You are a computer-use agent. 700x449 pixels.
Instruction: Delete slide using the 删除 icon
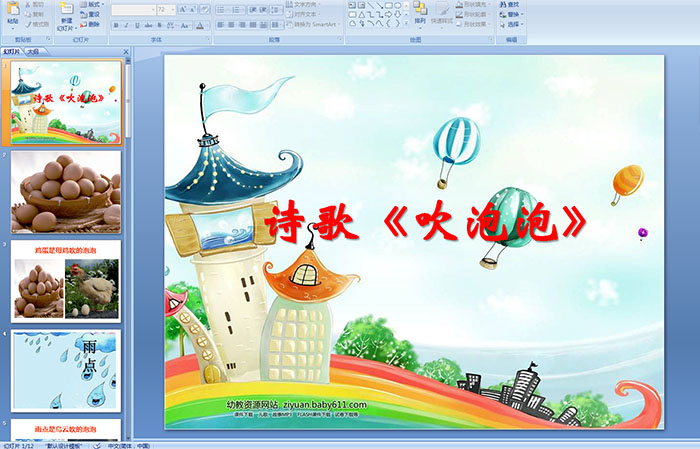pyautogui.click(x=92, y=24)
